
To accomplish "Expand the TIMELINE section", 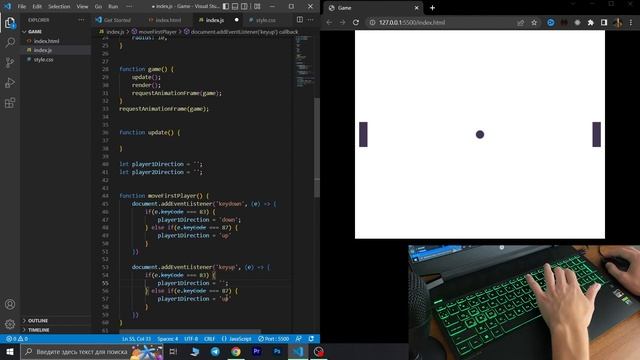I will pyautogui.click(x=39, y=330).
